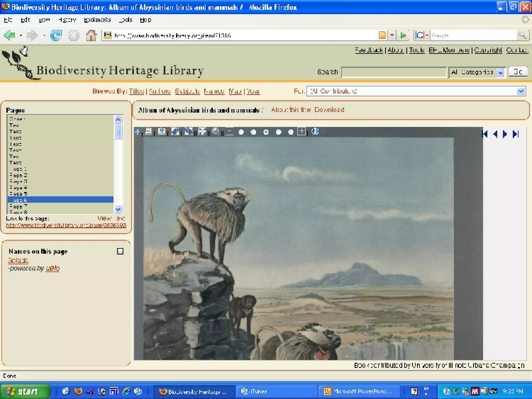Go to the next page with the arrow
The height and width of the screenshot is (399, 532).
505,134
